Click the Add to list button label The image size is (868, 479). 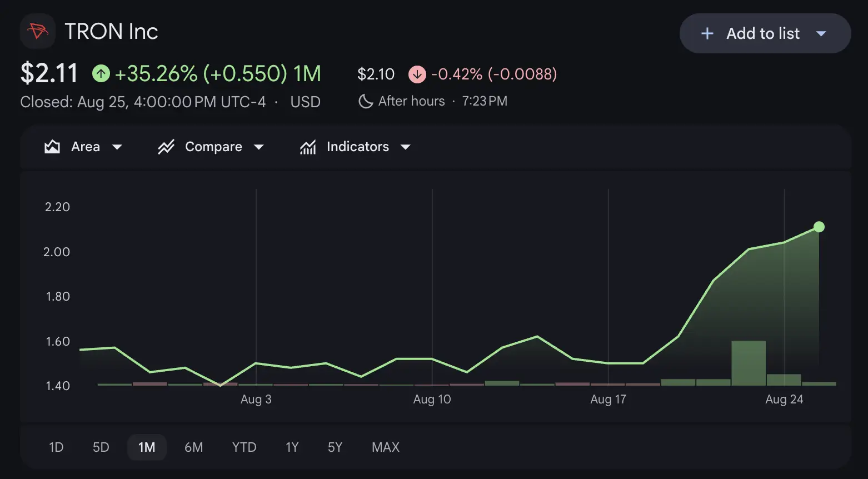click(763, 33)
